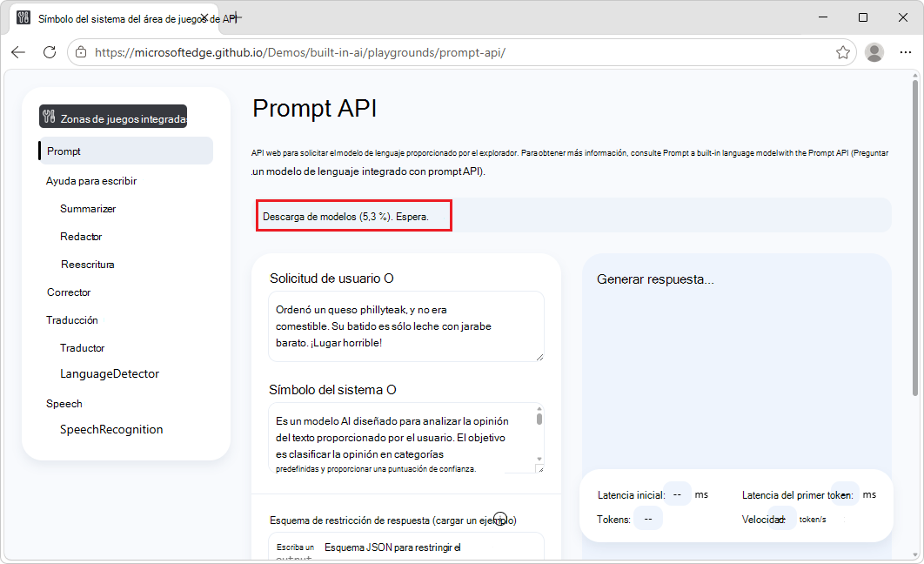Click the system prompt textarea scrollbar thumb
The width and height of the screenshot is (924, 564).
click(539, 419)
